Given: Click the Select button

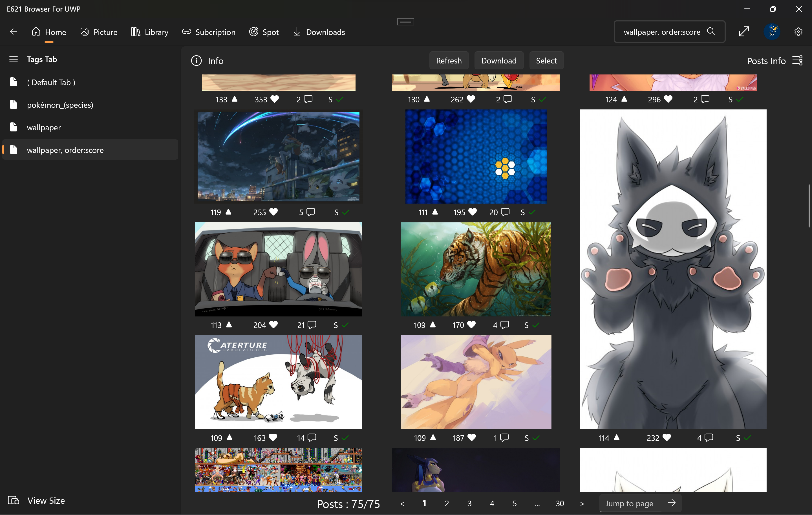Looking at the screenshot, I should pyautogui.click(x=546, y=61).
